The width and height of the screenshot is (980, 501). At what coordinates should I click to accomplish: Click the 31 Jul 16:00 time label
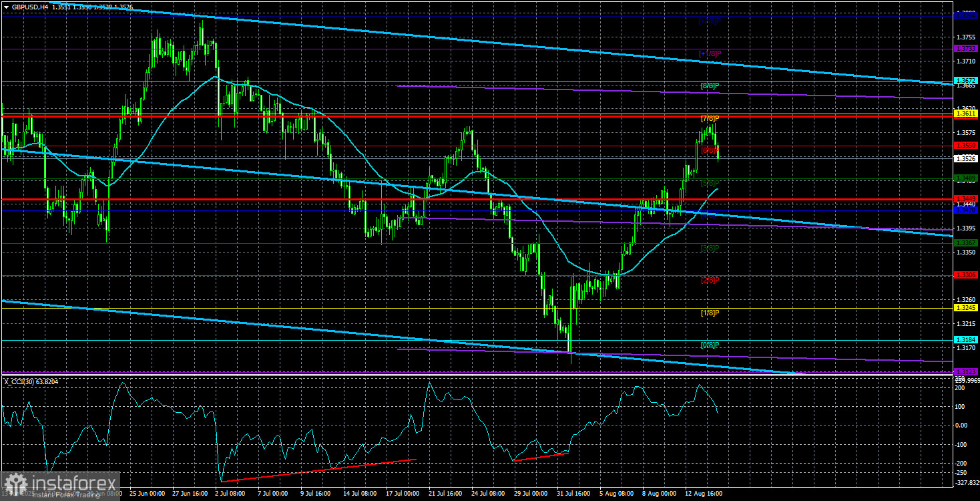(575, 494)
